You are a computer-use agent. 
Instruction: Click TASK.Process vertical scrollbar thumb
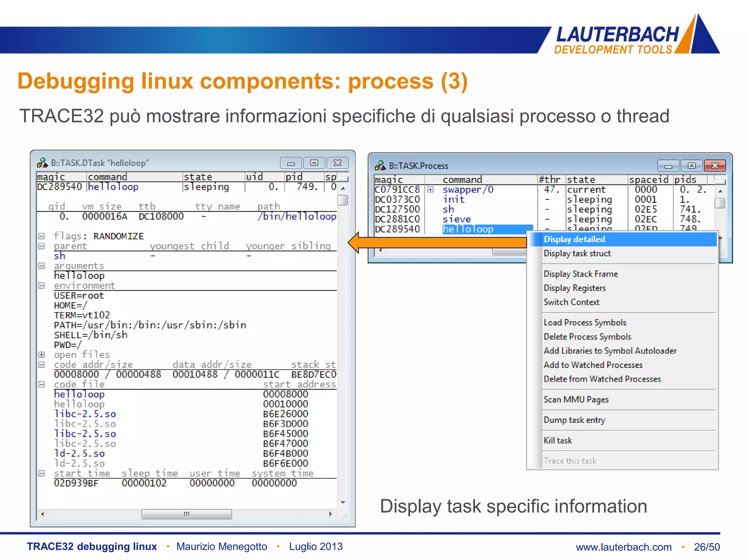(x=720, y=203)
